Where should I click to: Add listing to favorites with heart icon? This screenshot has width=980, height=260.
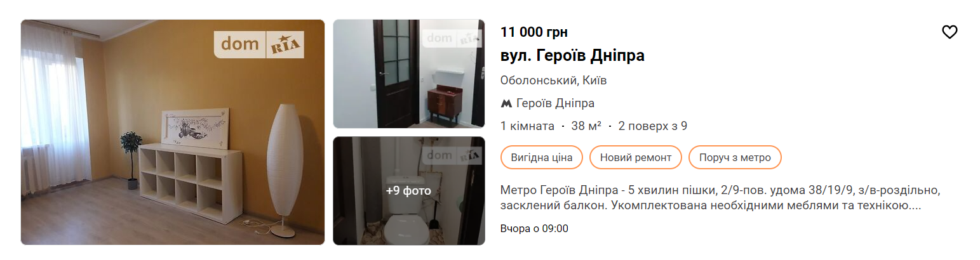949,32
